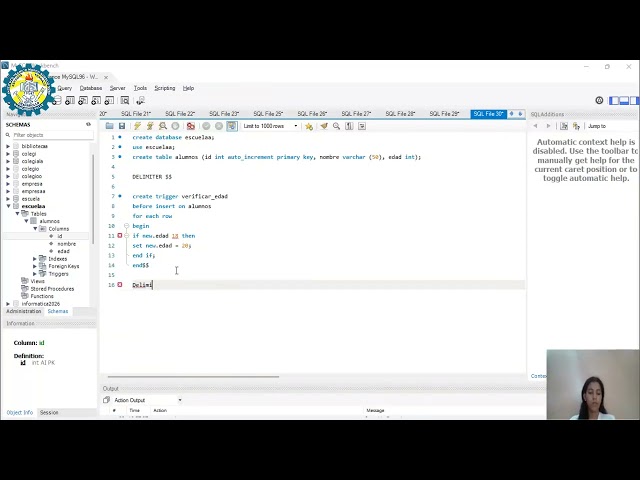The width and height of the screenshot is (640, 480).
Task: Open the Limit to 1000 rows dropdown
Action: [271, 126]
